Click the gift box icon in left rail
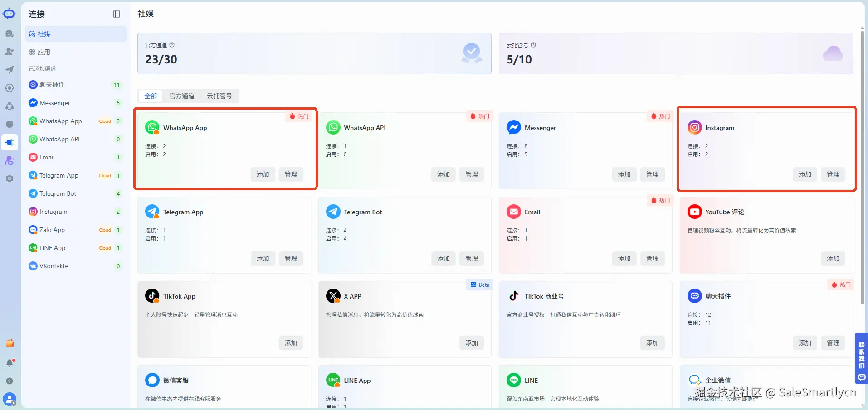Viewport: 868px width, 410px height. [10, 343]
